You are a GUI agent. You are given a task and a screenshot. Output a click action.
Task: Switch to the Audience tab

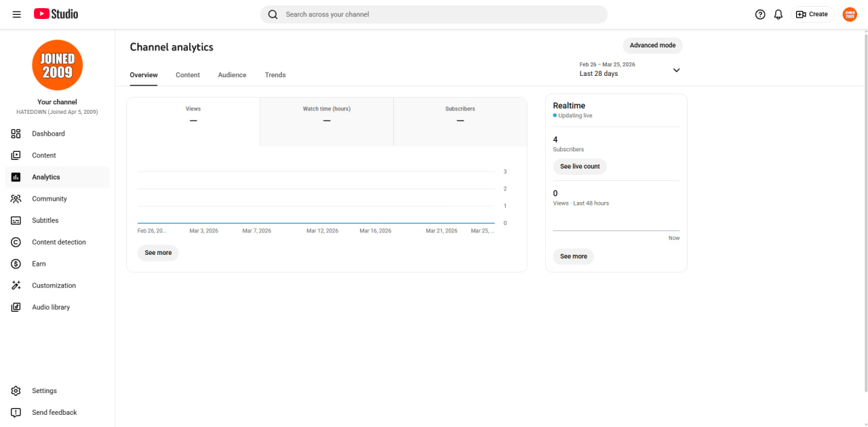tap(232, 75)
